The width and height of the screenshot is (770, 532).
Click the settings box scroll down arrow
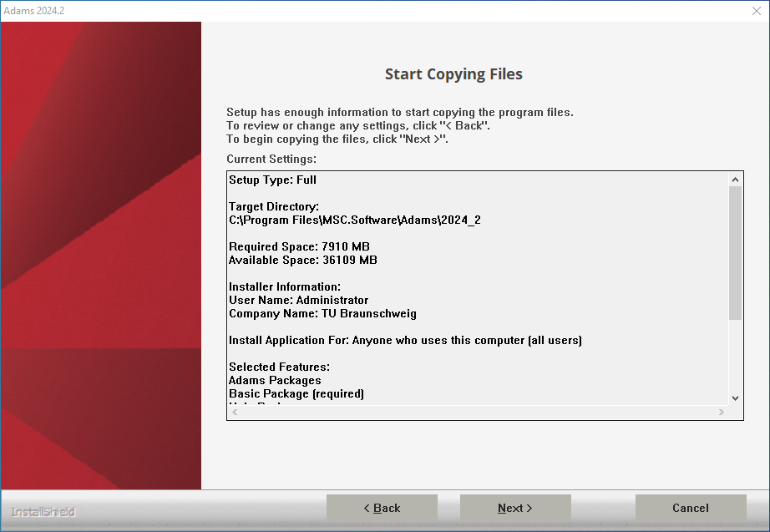click(735, 398)
